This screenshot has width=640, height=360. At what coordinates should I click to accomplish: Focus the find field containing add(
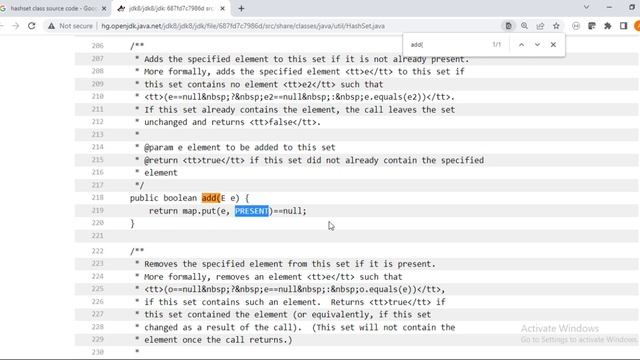click(x=447, y=44)
